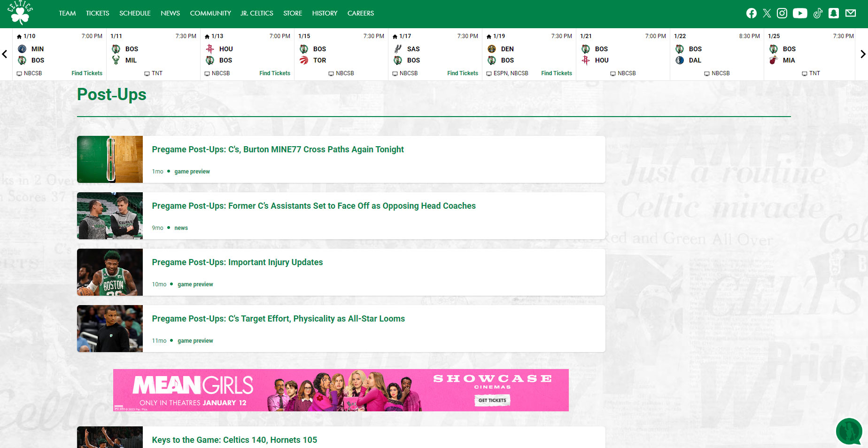Click Find Tickets for 1/19 DEN game
The image size is (868, 448).
[x=557, y=73]
